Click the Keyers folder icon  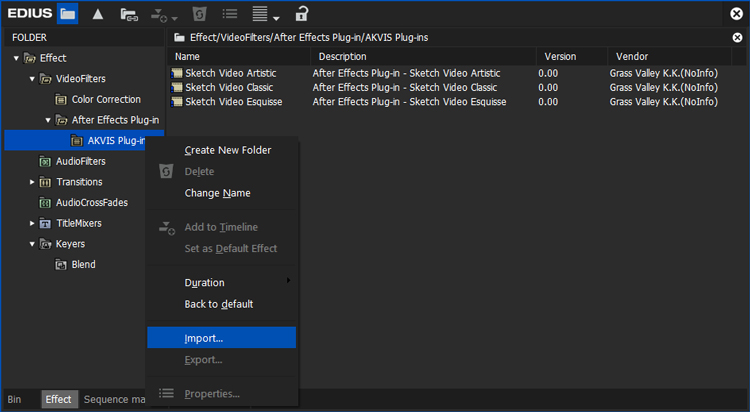(45, 244)
